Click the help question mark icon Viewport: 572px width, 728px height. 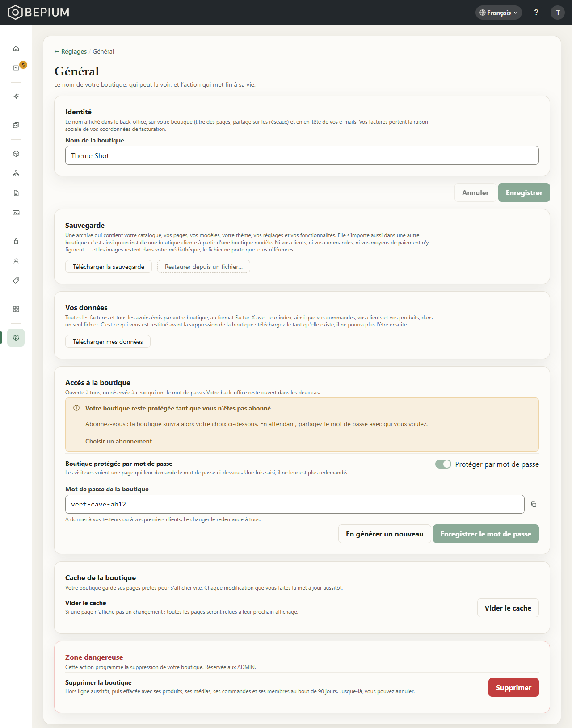pos(536,13)
